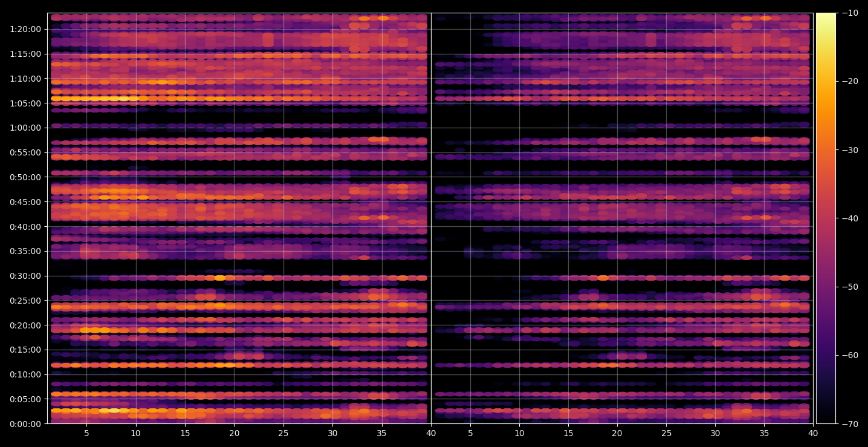The width and height of the screenshot is (868, 447).
Task: Click the 0:45:00 time axis label
Action: pyautogui.click(x=25, y=202)
